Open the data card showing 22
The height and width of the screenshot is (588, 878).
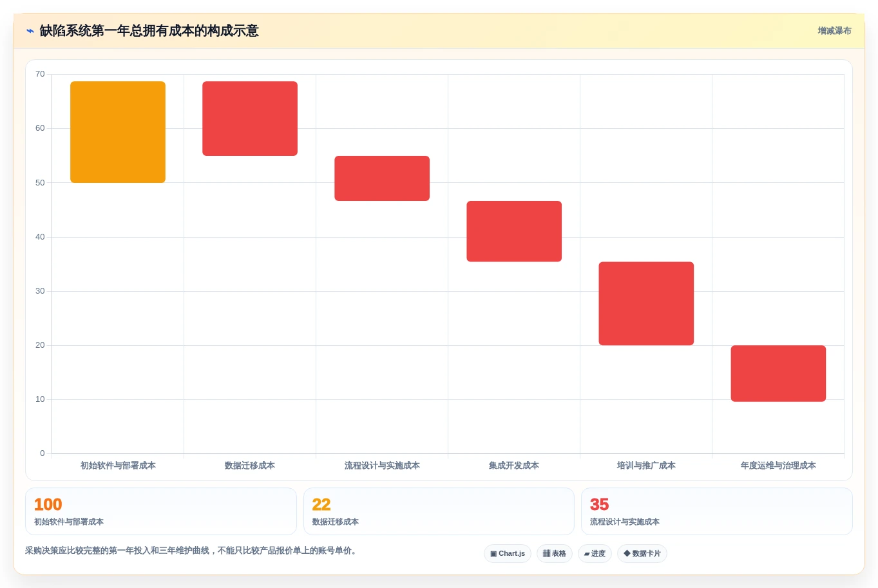[439, 511]
